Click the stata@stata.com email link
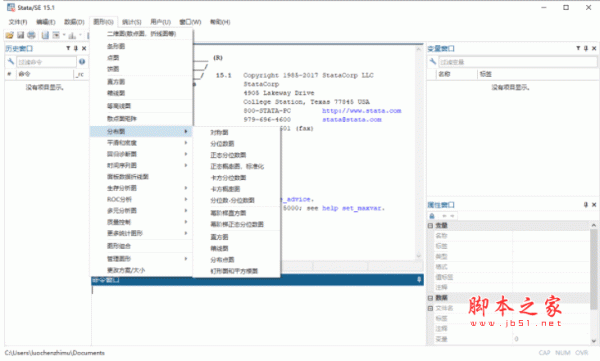The image size is (600, 361). (x=352, y=119)
